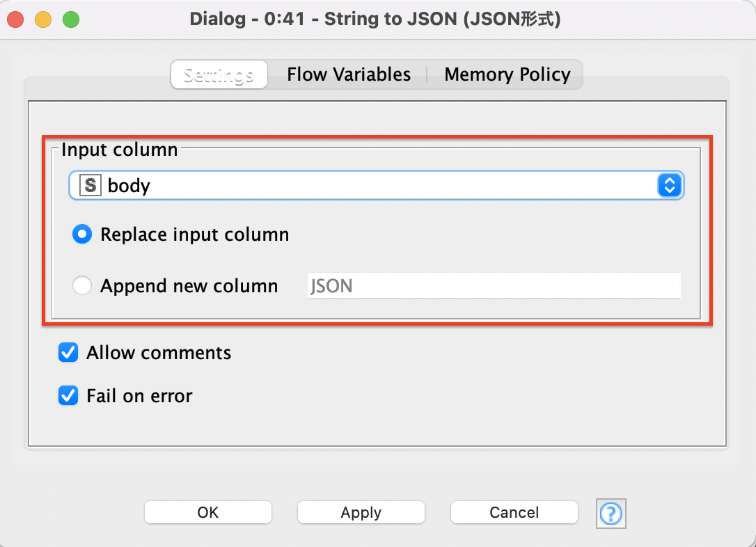Uncheck the Allow comments checkbox
The width and height of the screenshot is (756, 547).
(68, 353)
